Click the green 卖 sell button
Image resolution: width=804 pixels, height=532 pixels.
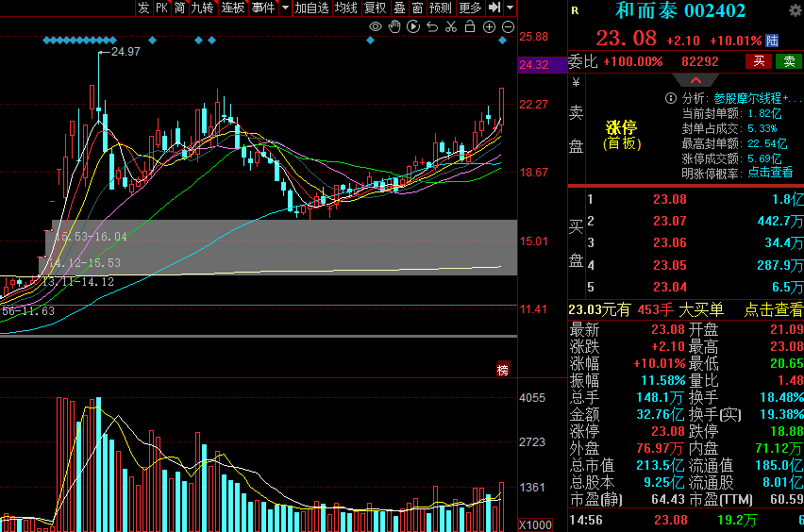click(x=789, y=61)
